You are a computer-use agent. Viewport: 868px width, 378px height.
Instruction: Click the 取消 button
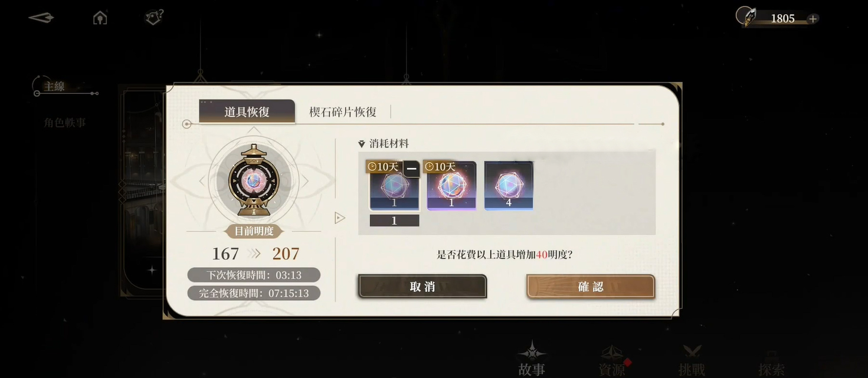pos(422,287)
